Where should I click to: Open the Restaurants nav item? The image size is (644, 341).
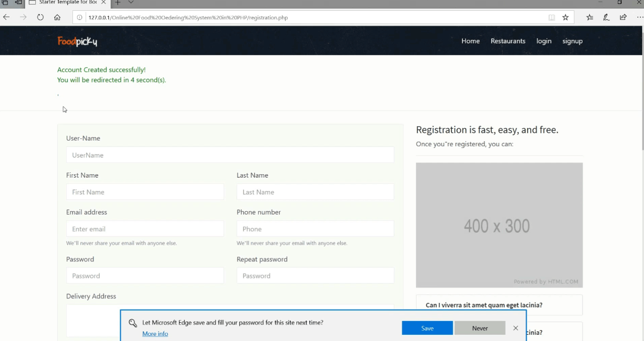[x=508, y=41]
